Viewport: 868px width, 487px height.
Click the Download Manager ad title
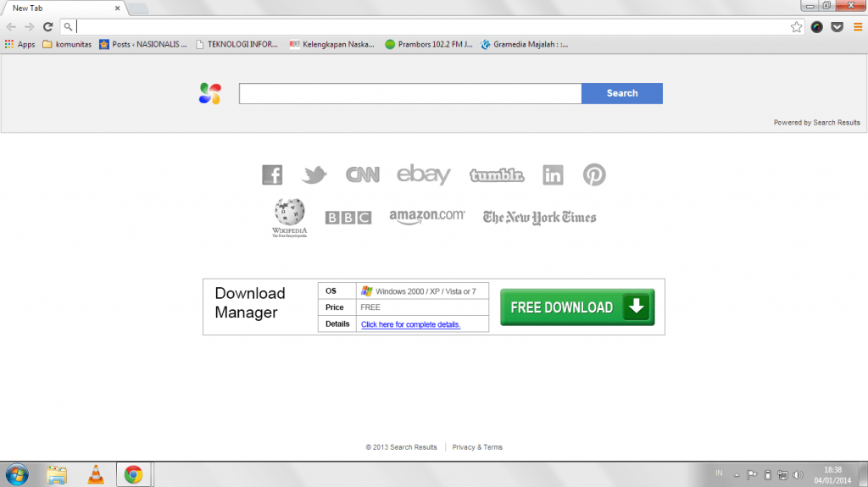click(250, 302)
